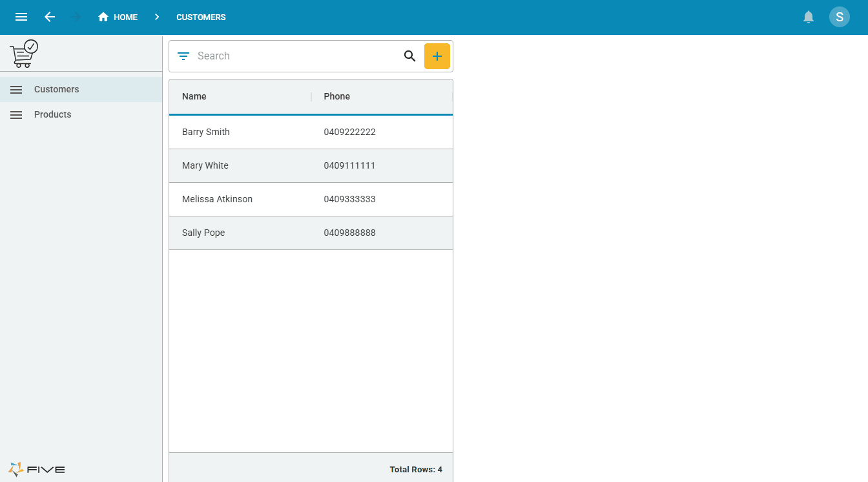The width and height of the screenshot is (868, 482).
Task: Click the Five logo at bottom left
Action: [x=37, y=469]
